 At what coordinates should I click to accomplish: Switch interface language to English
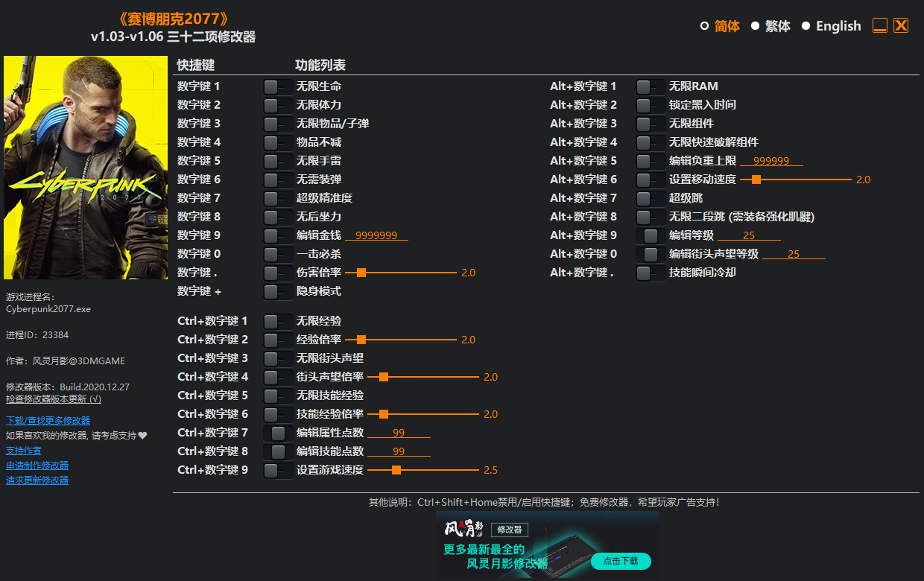838,25
